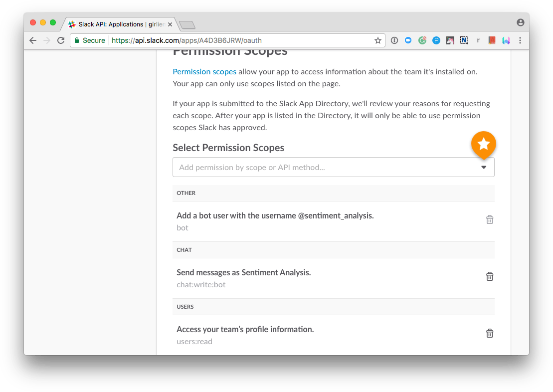Open the 1Password extension

click(394, 40)
